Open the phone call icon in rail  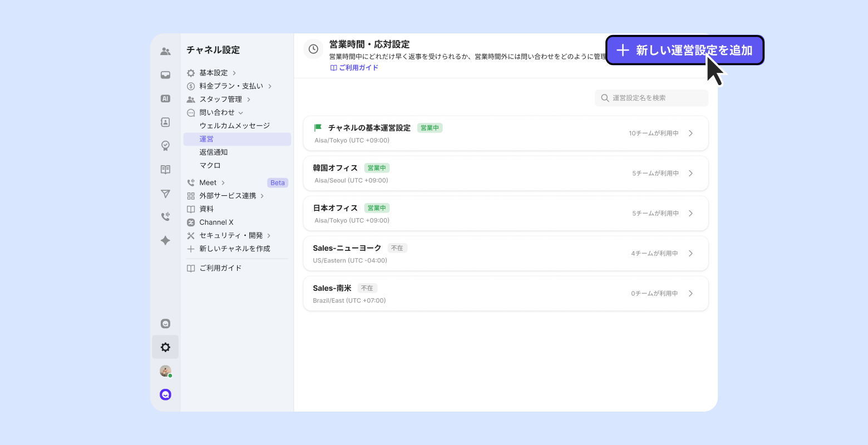point(165,217)
